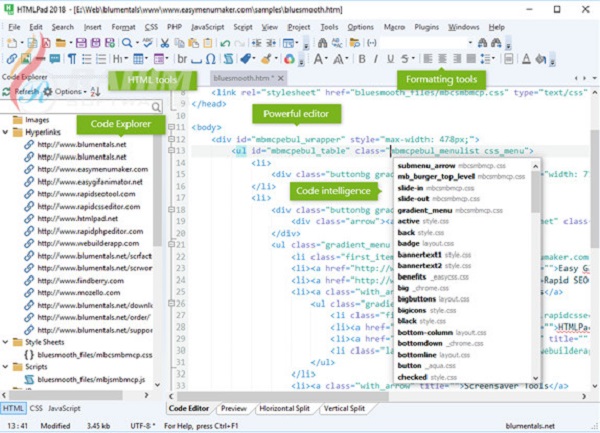Switch to the Preview tab

click(x=233, y=409)
